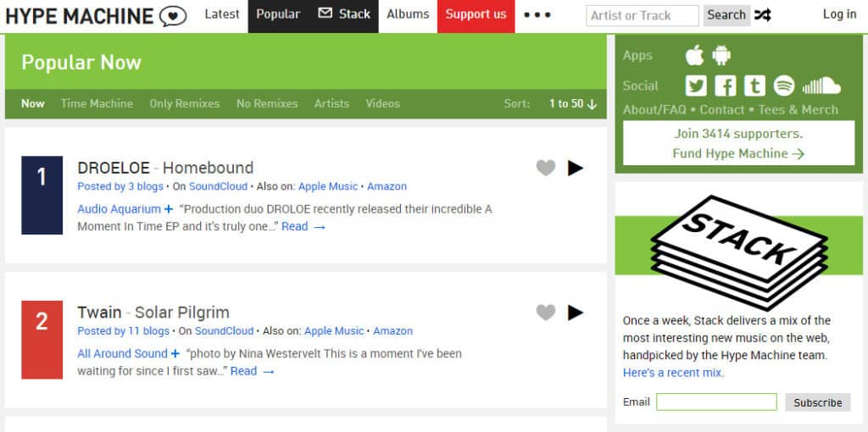Click the Join 3414 supporters text
This screenshot has width=868, height=432.
(x=738, y=134)
